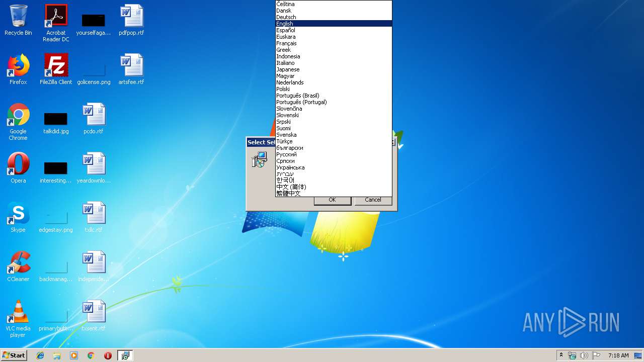Select the txsent.rtf document
The width and height of the screenshot is (644, 362).
94,316
